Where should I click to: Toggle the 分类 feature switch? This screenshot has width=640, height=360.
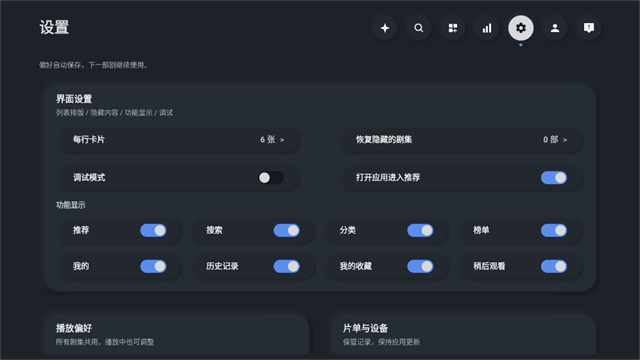(x=420, y=230)
